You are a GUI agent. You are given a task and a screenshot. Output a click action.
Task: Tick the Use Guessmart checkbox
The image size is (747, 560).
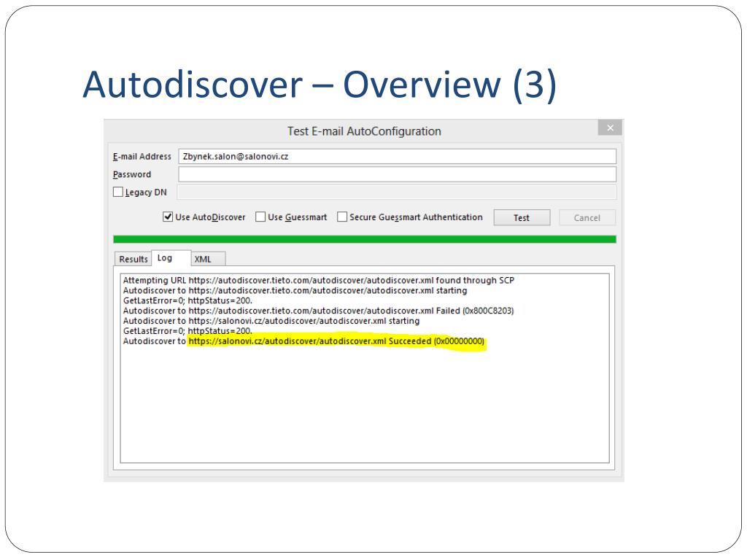[260, 217]
